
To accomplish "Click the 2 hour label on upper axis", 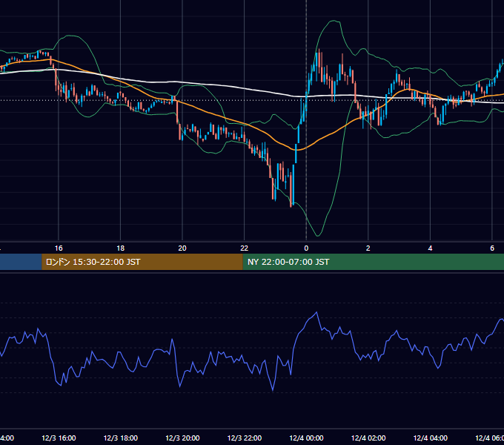I will point(368,248).
